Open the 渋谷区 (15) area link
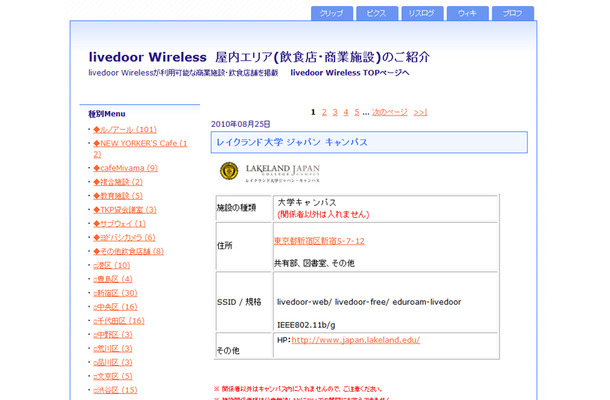Image resolution: width=610 pixels, height=400 pixels. tap(115, 390)
